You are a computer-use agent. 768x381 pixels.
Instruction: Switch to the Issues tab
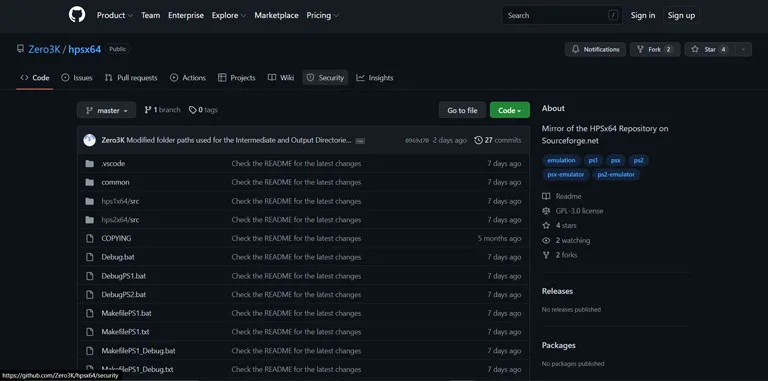77,77
